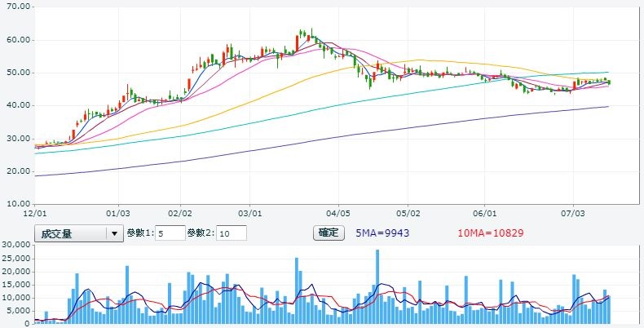Click the 15,000 volume axis label

point(16,285)
